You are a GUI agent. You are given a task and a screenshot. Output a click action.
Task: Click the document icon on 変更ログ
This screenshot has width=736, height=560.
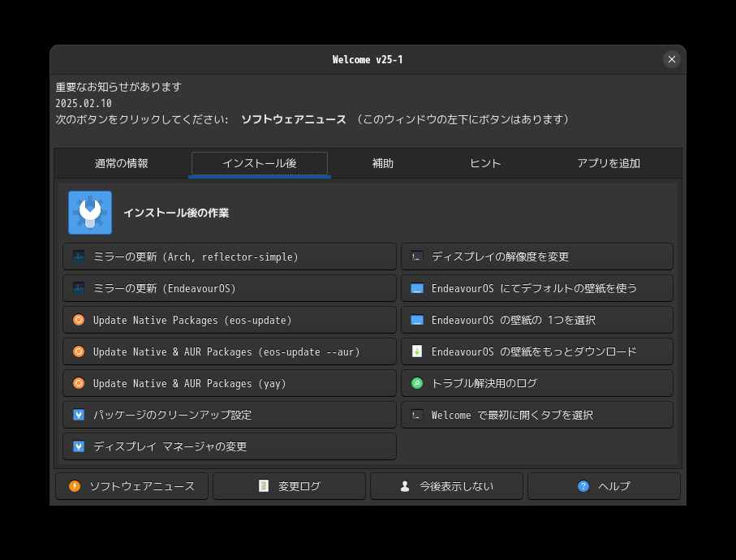point(264,486)
